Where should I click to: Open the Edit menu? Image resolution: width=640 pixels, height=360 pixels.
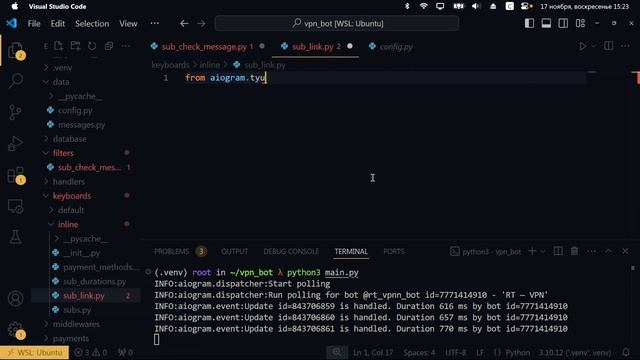tap(58, 24)
